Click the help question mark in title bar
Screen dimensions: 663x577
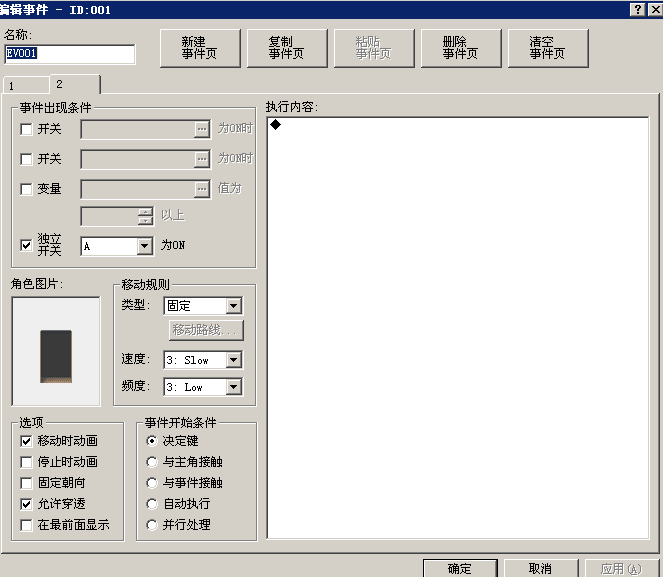(637, 9)
